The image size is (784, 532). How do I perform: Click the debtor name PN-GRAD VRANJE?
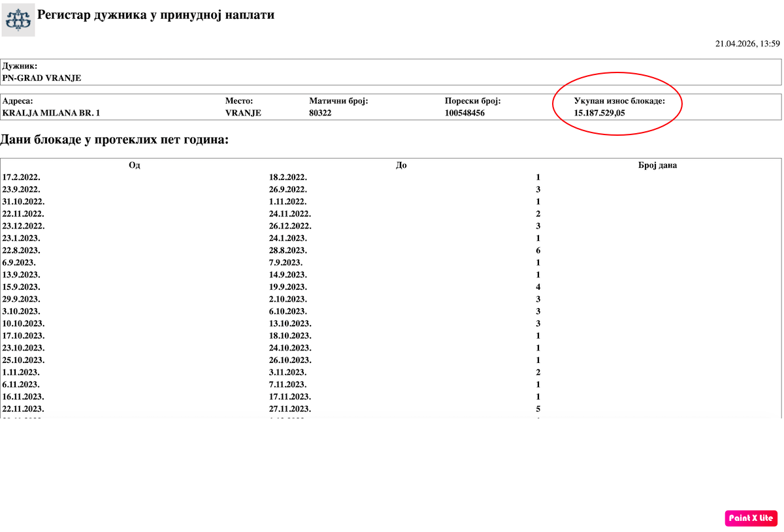42,78
